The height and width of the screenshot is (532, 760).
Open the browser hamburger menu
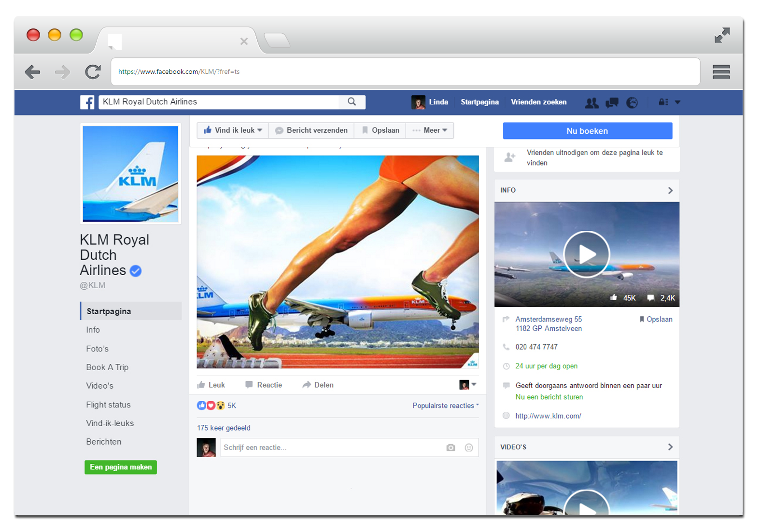[721, 72]
